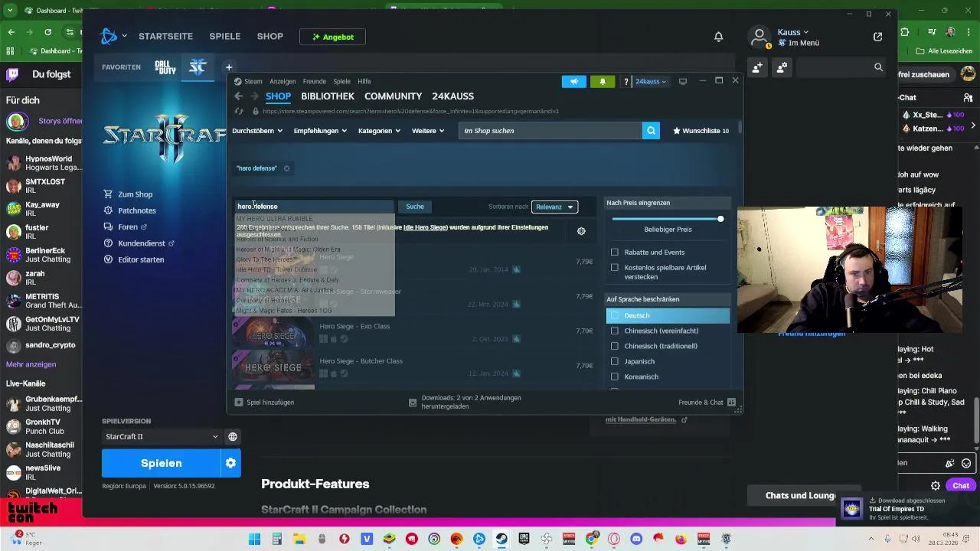Check Rabatte und Events filter

614,253
